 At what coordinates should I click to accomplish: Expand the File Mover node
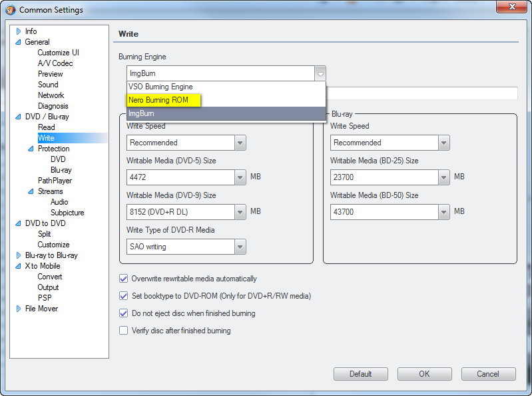point(19,309)
